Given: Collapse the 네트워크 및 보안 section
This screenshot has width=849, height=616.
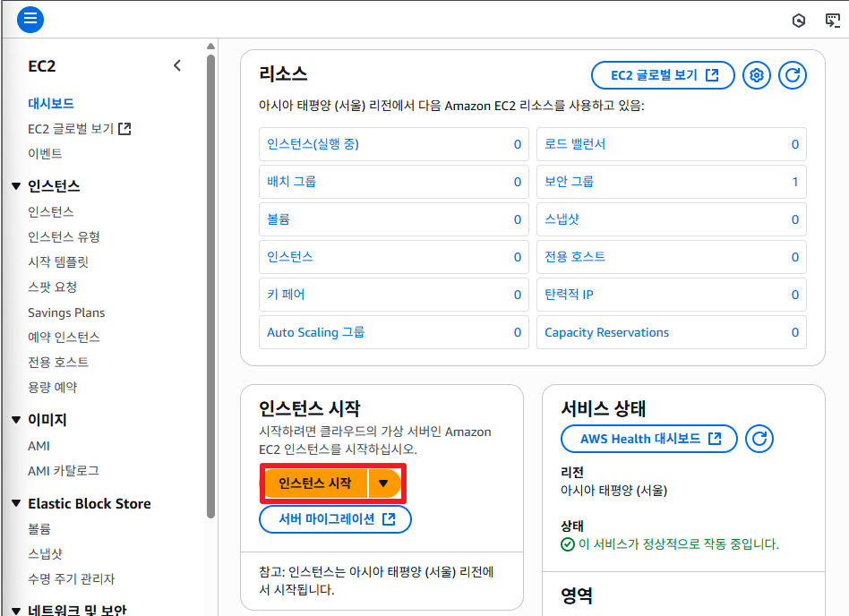Looking at the screenshot, I should [x=16, y=611].
